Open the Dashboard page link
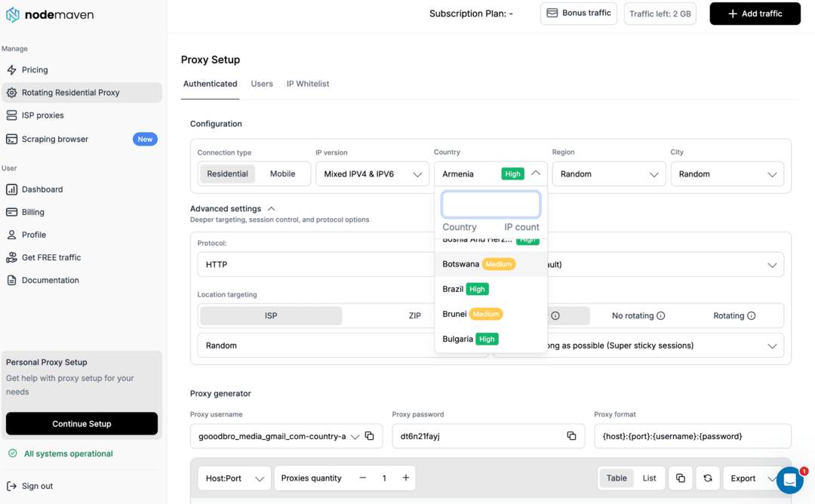The image size is (815, 504). click(x=42, y=189)
